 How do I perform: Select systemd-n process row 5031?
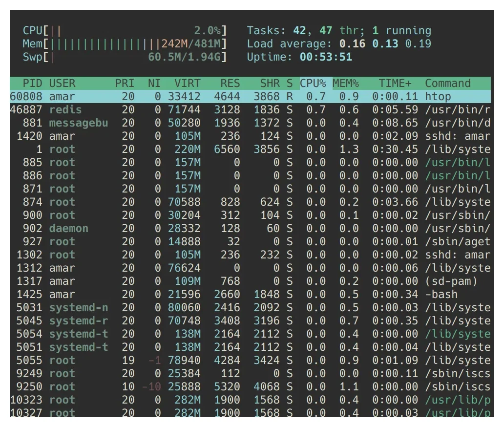[x=250, y=307]
